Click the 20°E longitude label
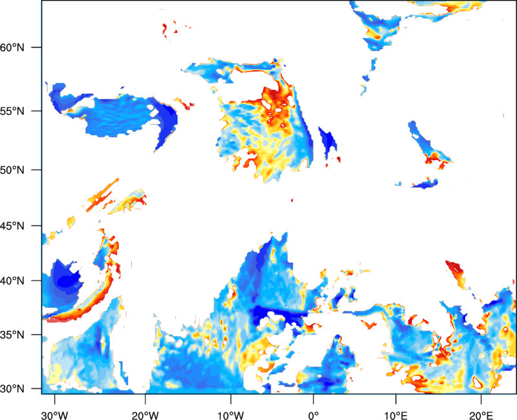Viewport: 517px width, 420px height. click(x=481, y=415)
